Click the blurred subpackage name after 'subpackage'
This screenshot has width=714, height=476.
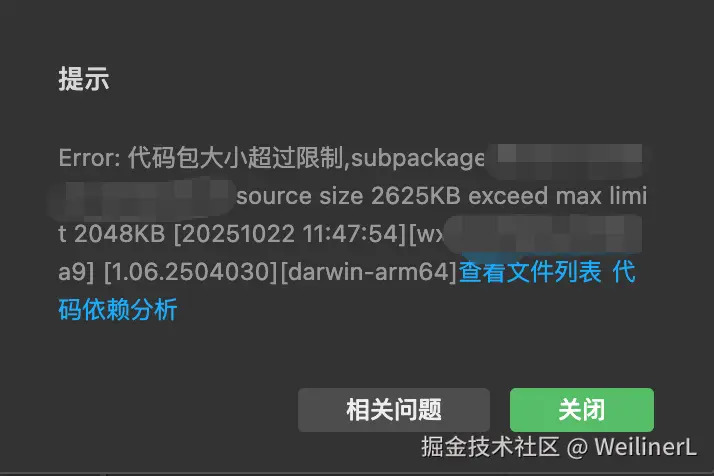pos(569,159)
